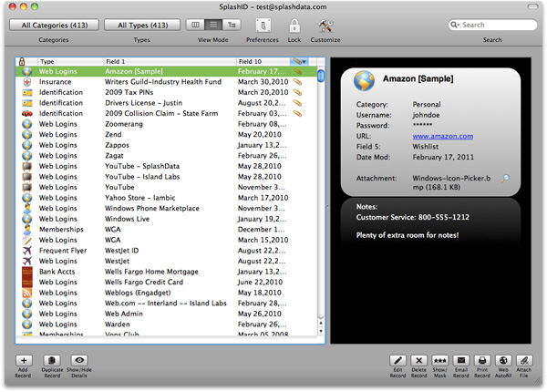This screenshot has height=392, width=547.
Task: Toggle Show/Hide Details eye icon
Action: click(x=79, y=360)
